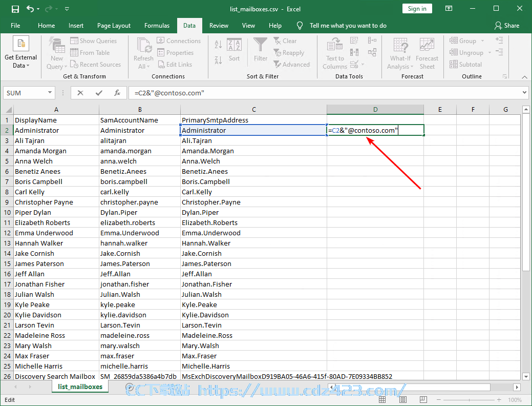Viewport: 532px width, 406px height.
Task: Open the Sort dialog
Action: point(234,50)
